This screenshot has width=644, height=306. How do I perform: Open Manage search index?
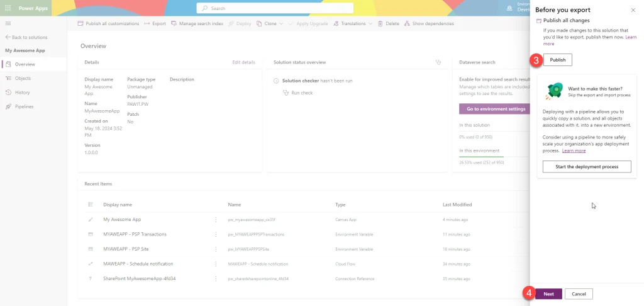point(197,23)
